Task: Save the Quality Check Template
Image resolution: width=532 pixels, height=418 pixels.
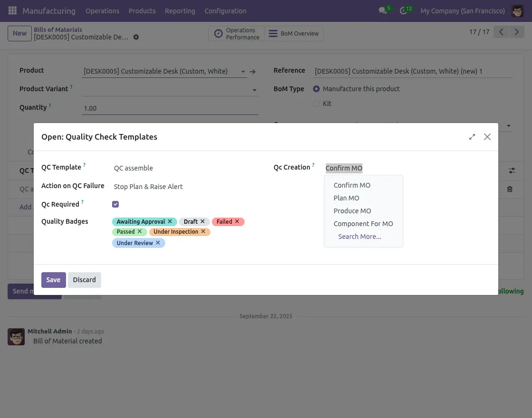Action: pos(53,280)
